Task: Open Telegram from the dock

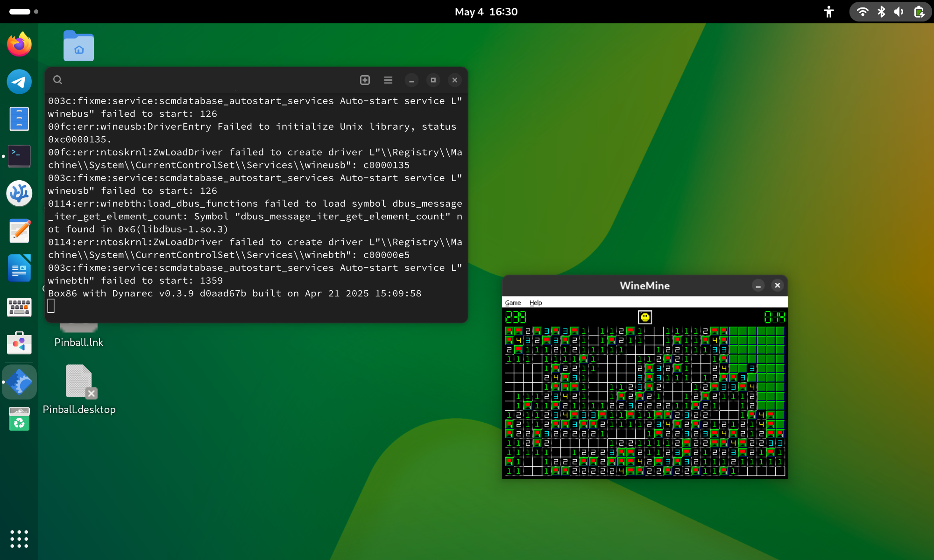Action: pyautogui.click(x=19, y=82)
